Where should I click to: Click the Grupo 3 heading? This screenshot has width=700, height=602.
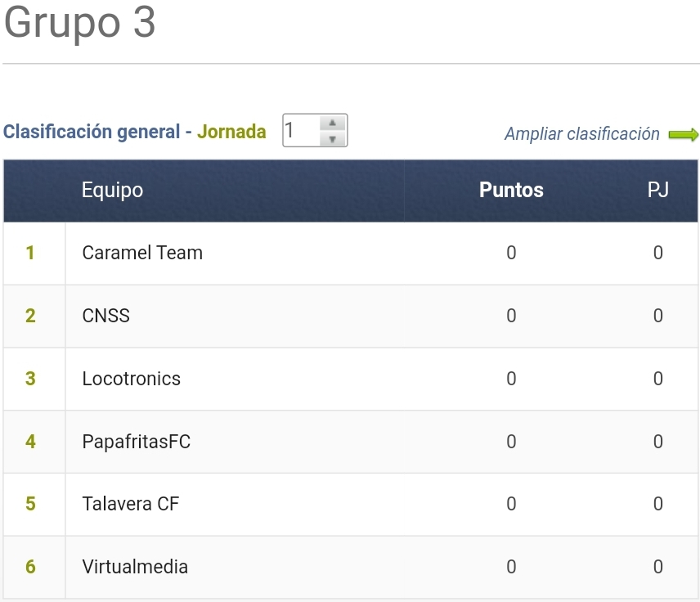(79, 23)
